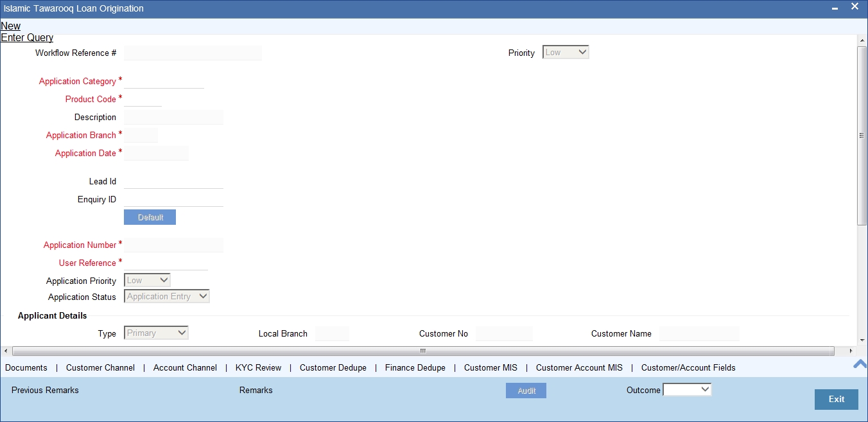Open the KYC Review tab

(x=258, y=368)
